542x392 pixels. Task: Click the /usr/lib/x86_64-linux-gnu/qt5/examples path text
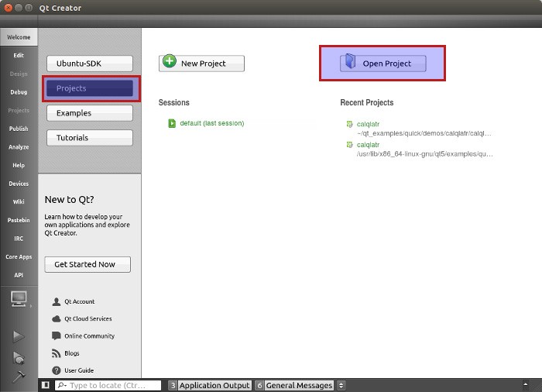pos(425,154)
